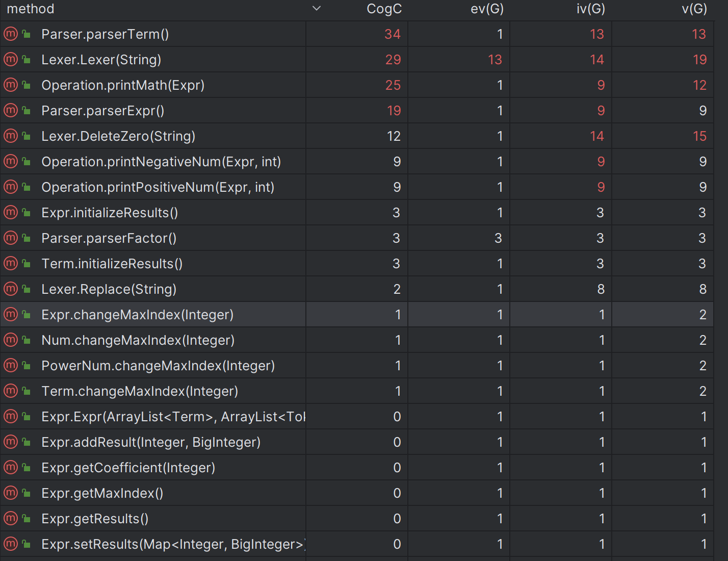The image size is (728, 561).
Task: Sort by the CogC column header
Action: pos(384,9)
